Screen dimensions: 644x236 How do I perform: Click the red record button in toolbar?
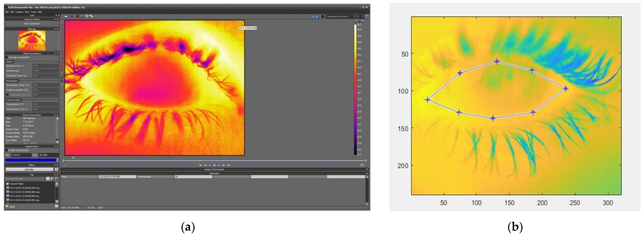coord(77,16)
